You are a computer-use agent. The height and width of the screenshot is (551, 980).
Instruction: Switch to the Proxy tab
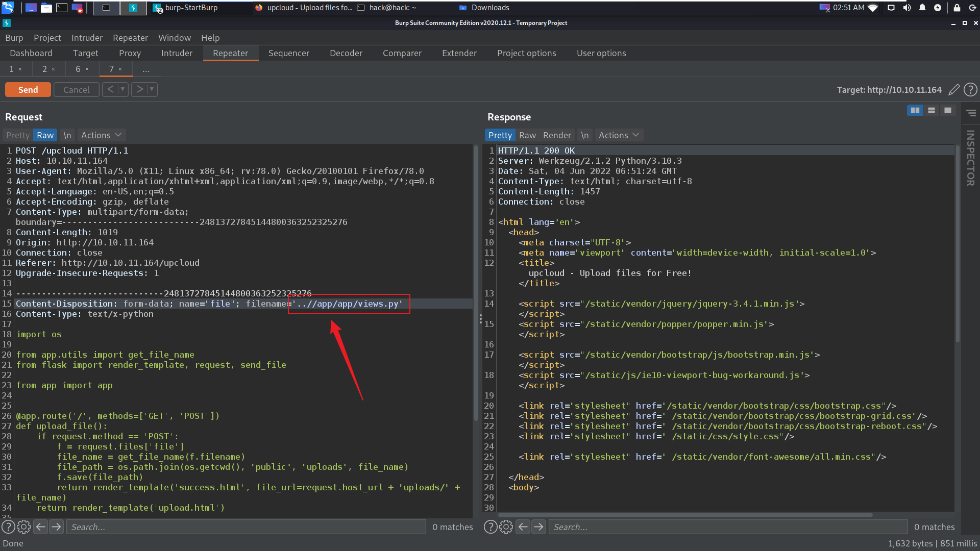pos(130,53)
